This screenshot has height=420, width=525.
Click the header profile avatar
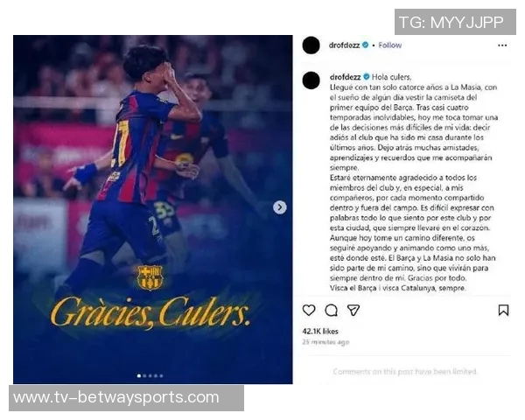pos(311,45)
